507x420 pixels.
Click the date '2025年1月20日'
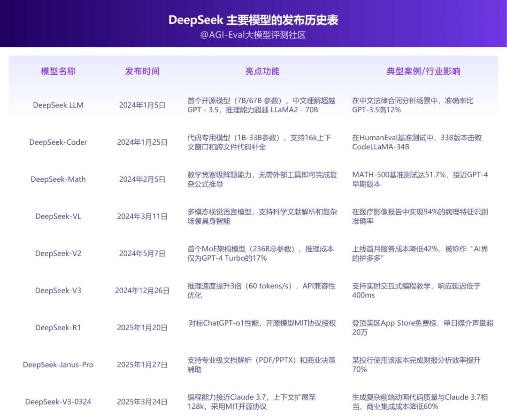click(142, 327)
